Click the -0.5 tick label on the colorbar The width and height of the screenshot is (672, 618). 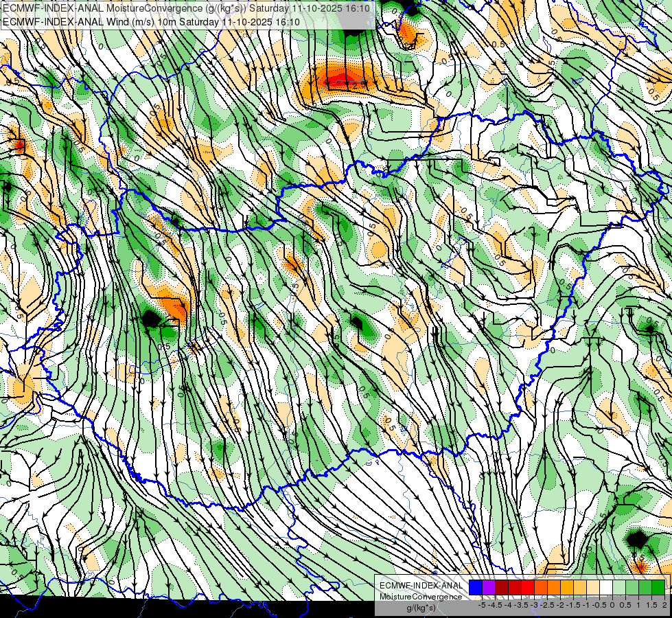[x=599, y=605]
